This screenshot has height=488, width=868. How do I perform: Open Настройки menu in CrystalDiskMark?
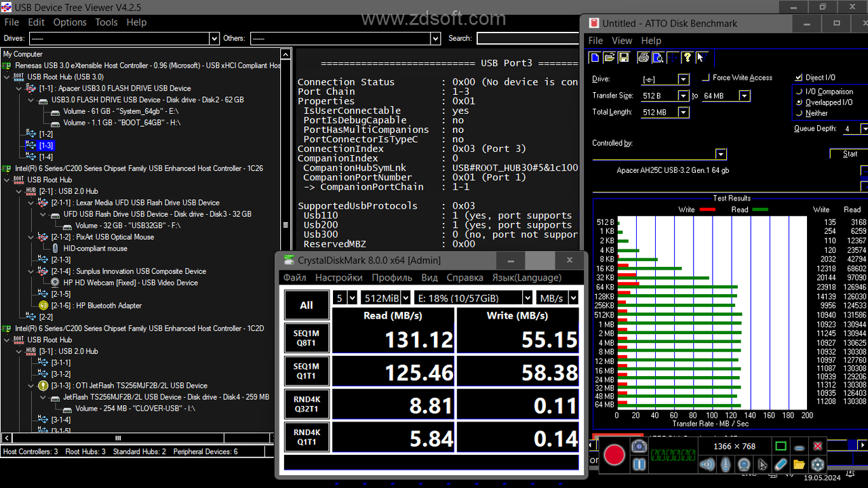click(338, 277)
